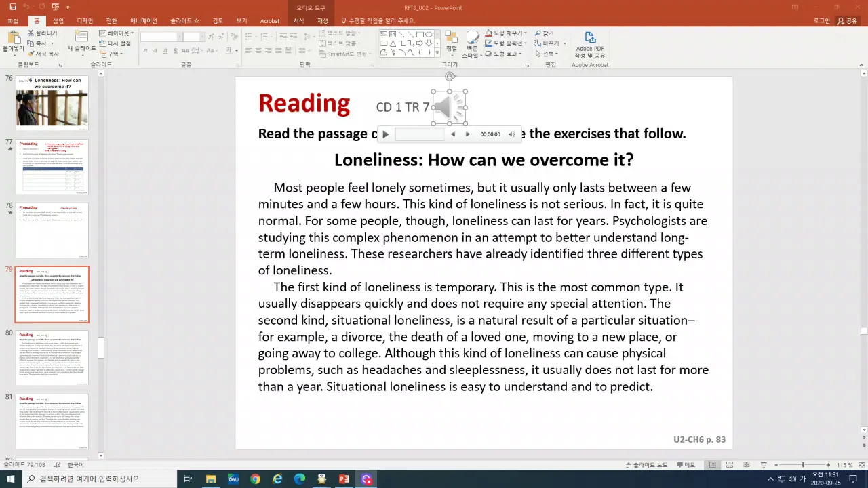The height and width of the screenshot is (488, 868).
Task: Click Copy (복사) command
Action: [x=42, y=43]
